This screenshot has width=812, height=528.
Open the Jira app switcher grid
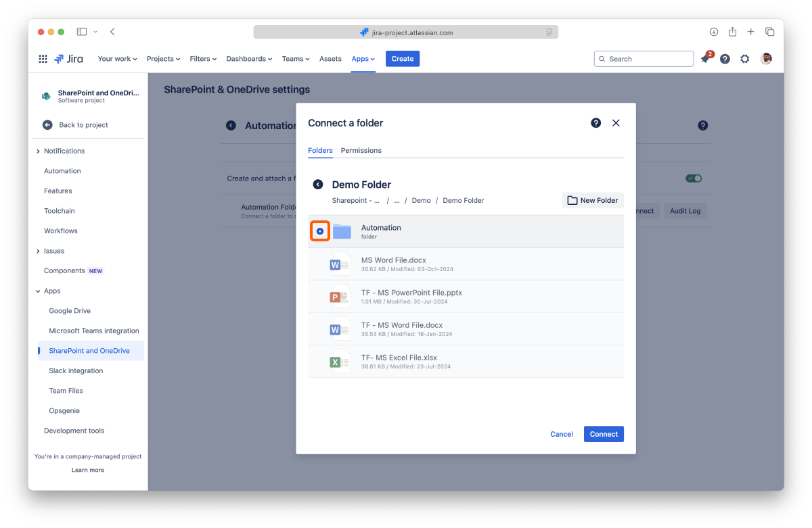click(x=43, y=59)
